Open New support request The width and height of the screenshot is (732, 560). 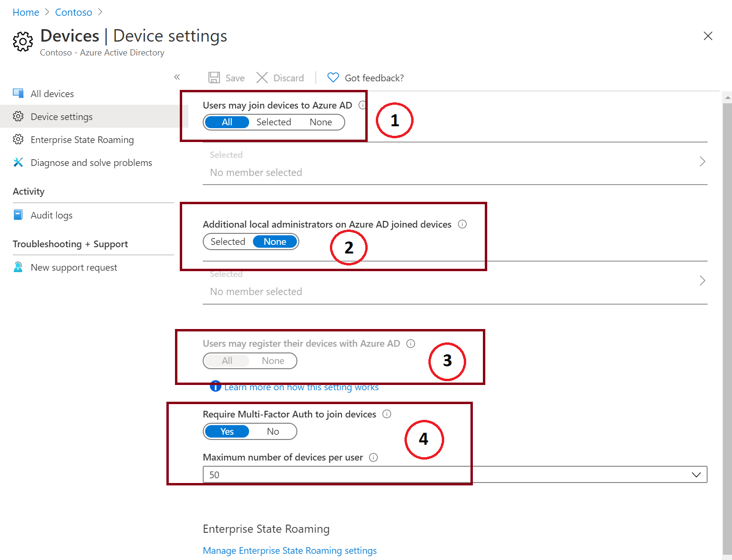pos(94,267)
